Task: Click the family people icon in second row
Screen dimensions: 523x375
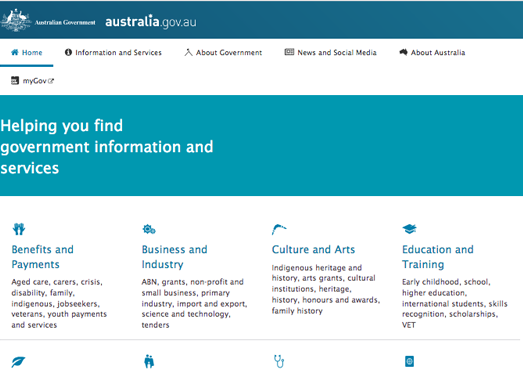Action: (x=149, y=361)
